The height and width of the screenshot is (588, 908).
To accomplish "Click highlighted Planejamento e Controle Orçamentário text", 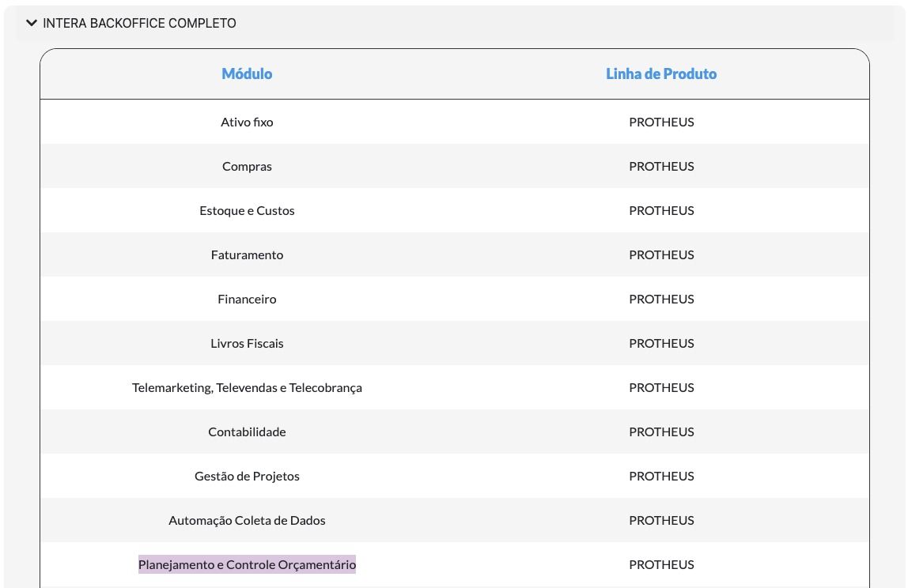I will (247, 565).
